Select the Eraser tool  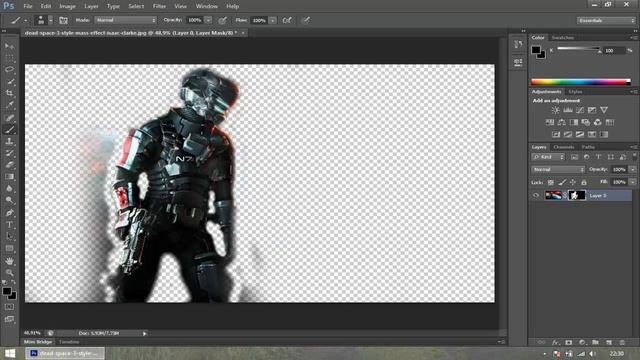tap(9, 165)
